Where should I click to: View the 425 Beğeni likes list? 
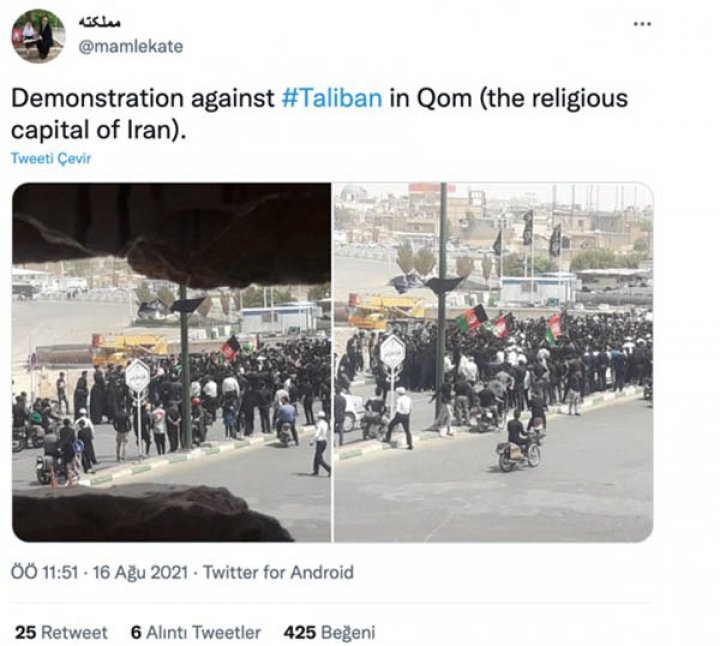pos(329,632)
